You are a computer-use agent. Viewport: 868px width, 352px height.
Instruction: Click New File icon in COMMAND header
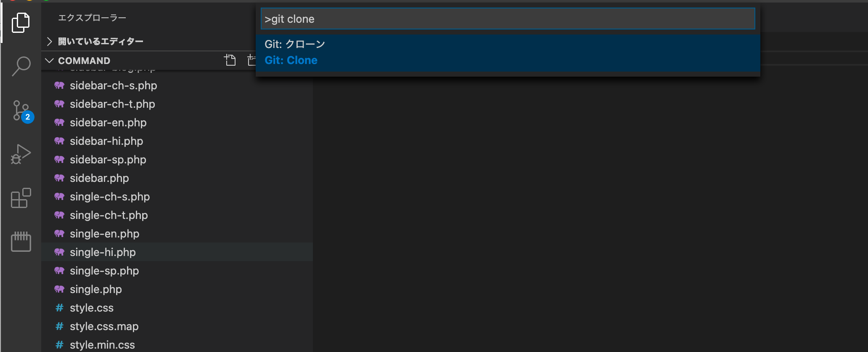coord(230,60)
